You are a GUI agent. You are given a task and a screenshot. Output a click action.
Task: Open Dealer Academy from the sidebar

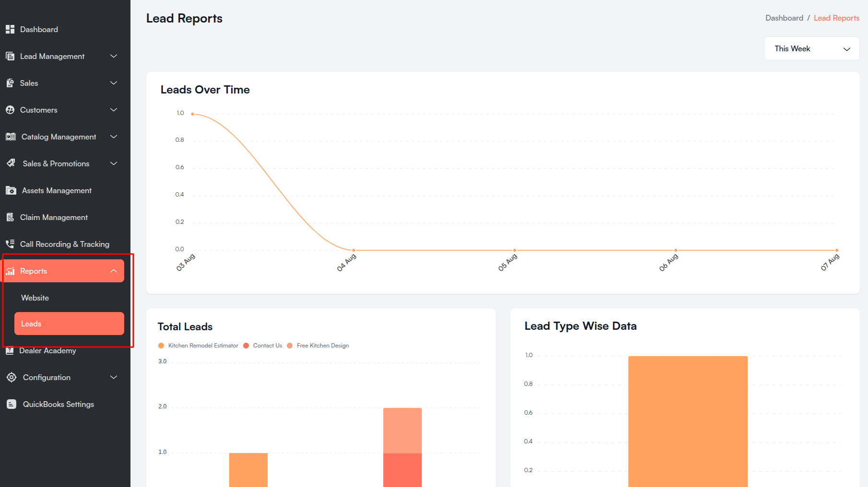point(47,350)
